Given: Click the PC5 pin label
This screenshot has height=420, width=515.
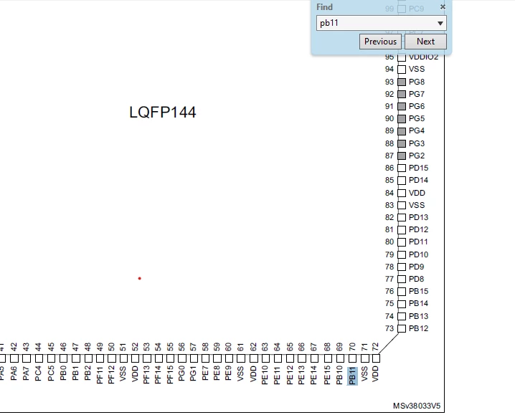Looking at the screenshot, I should click(x=51, y=373).
